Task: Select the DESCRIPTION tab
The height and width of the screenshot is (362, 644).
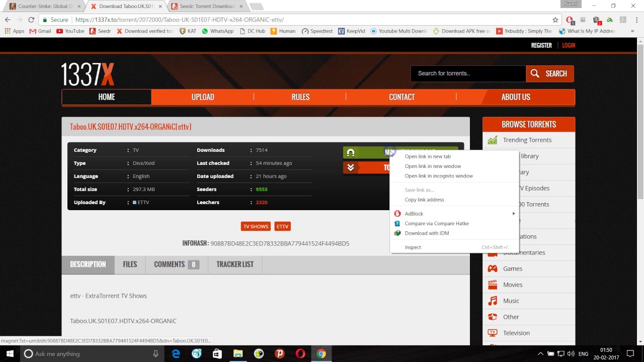Action: 88,264
